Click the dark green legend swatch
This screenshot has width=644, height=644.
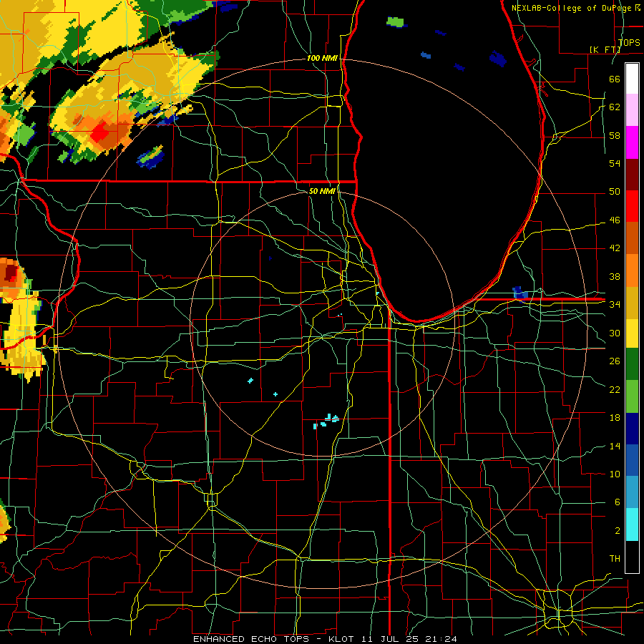pos(632,364)
